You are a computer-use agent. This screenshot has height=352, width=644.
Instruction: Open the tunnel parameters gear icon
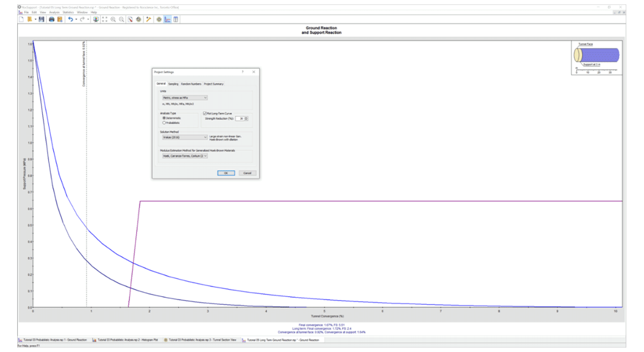(139, 19)
